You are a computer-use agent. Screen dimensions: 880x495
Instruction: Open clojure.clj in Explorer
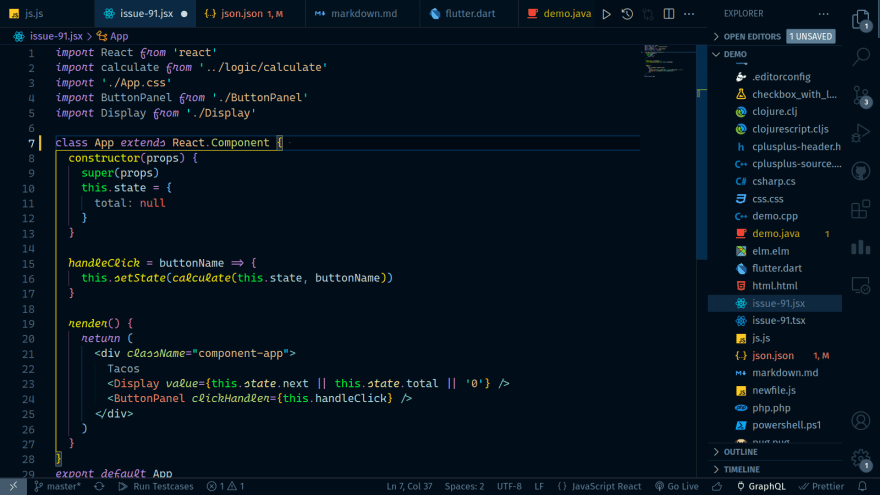click(x=774, y=112)
